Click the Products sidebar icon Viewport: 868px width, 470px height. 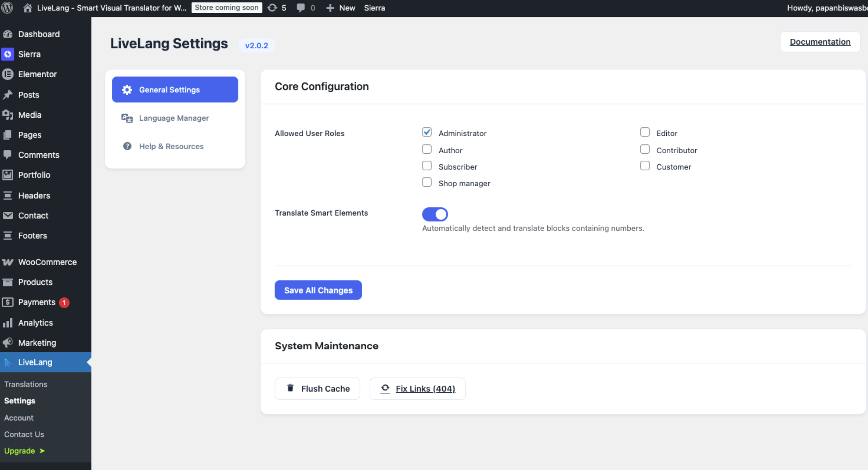pos(8,282)
